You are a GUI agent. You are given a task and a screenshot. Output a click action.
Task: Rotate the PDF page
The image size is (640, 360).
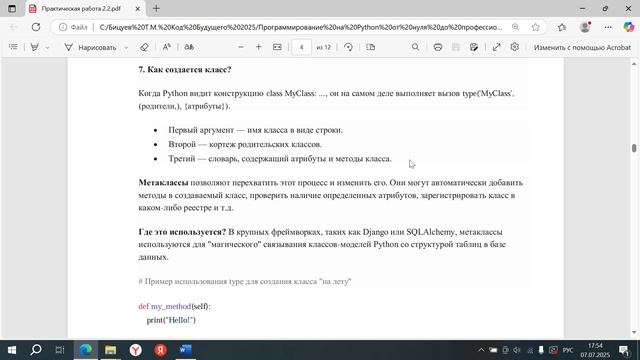[348, 47]
